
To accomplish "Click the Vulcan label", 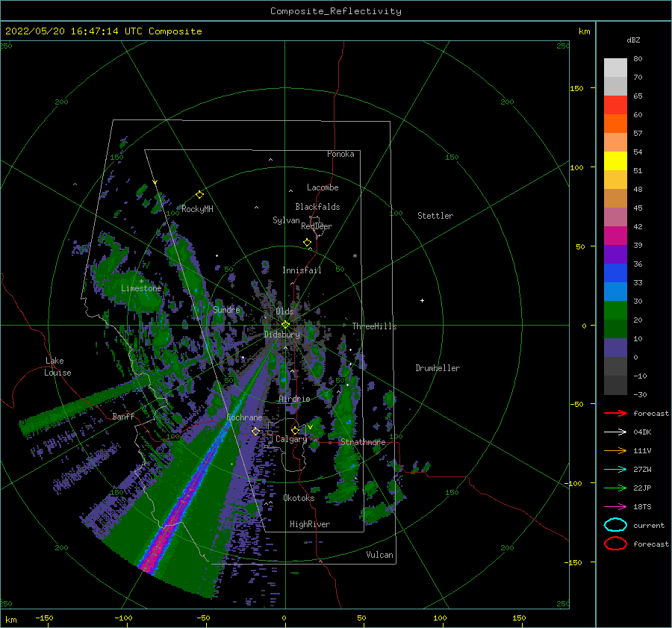I will click(x=379, y=555).
